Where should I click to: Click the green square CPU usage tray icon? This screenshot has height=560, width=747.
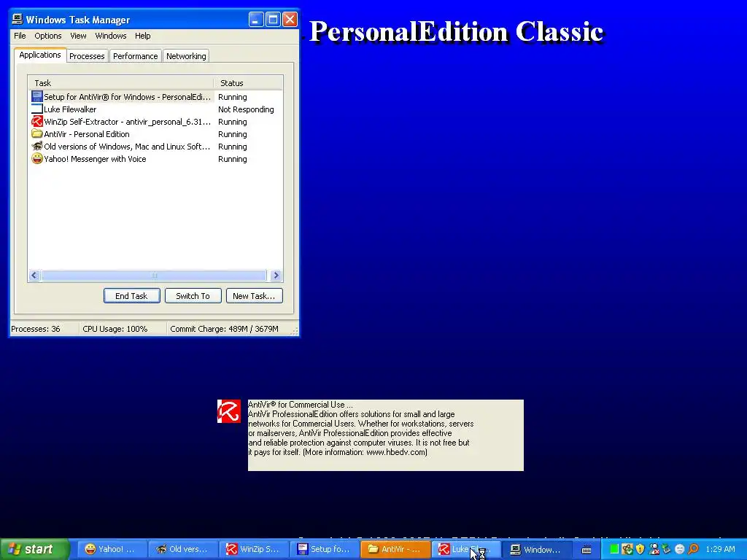click(x=614, y=549)
